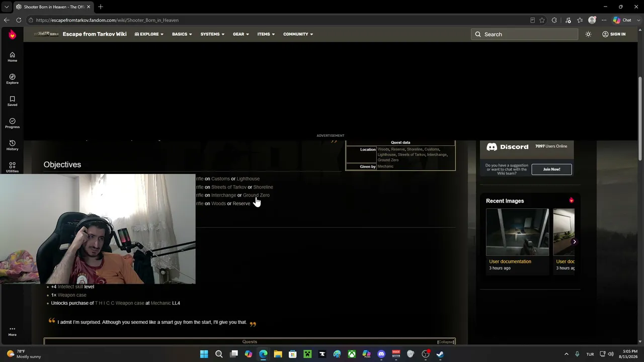Click the TUR keyboard language indicator
Screen dimensions: 644x362
(590, 354)
